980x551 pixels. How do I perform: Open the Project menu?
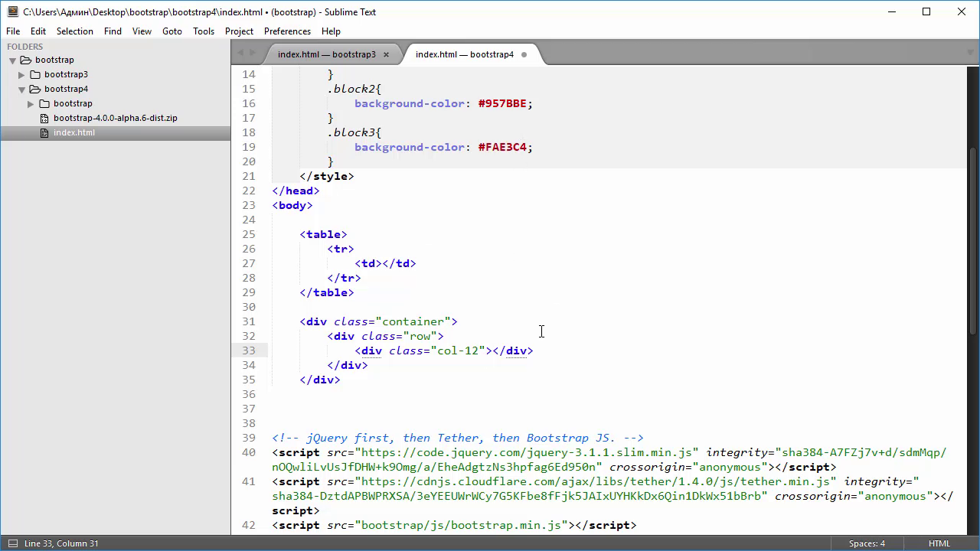click(x=239, y=31)
